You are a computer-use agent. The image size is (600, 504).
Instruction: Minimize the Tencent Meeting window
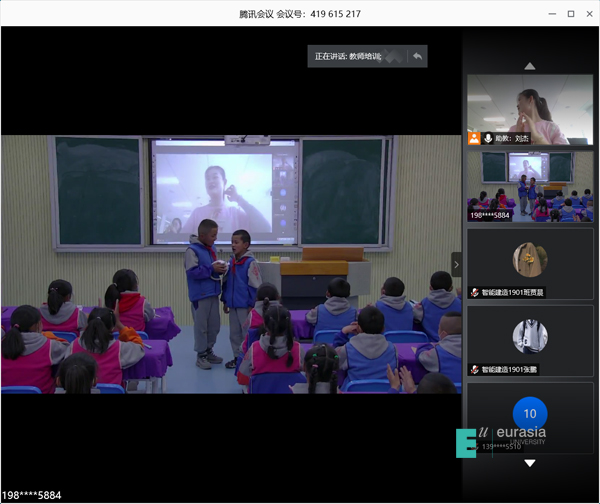tap(549, 14)
